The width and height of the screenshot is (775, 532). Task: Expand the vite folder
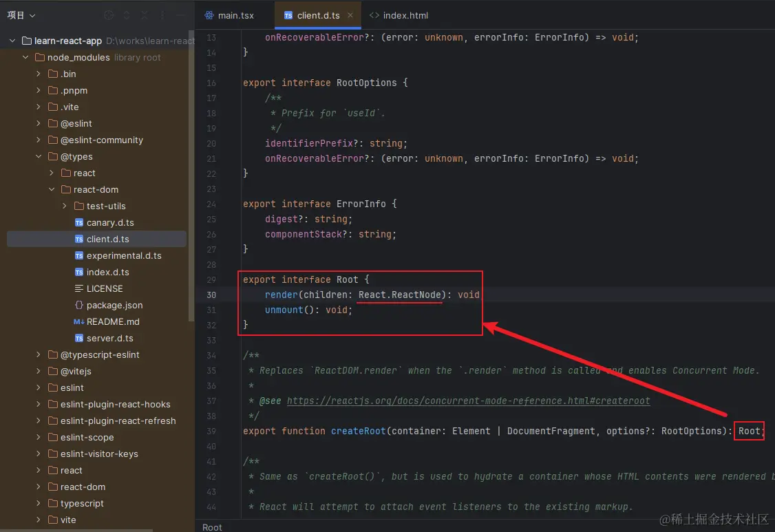(x=38, y=520)
